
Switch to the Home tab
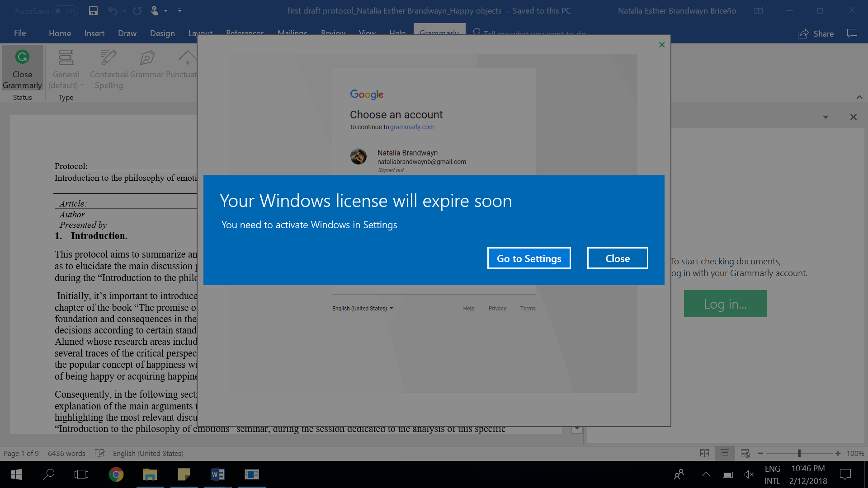[60, 33]
